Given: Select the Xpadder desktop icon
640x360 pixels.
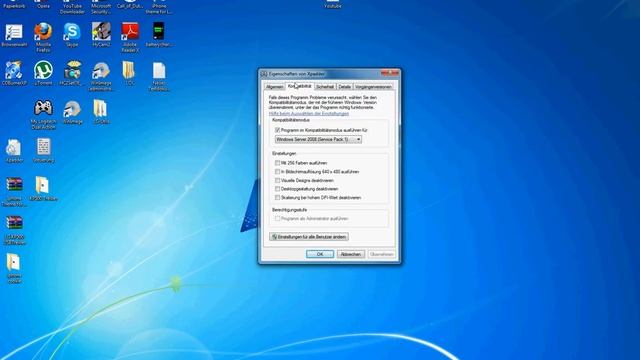Looking at the screenshot, I should tap(14, 151).
